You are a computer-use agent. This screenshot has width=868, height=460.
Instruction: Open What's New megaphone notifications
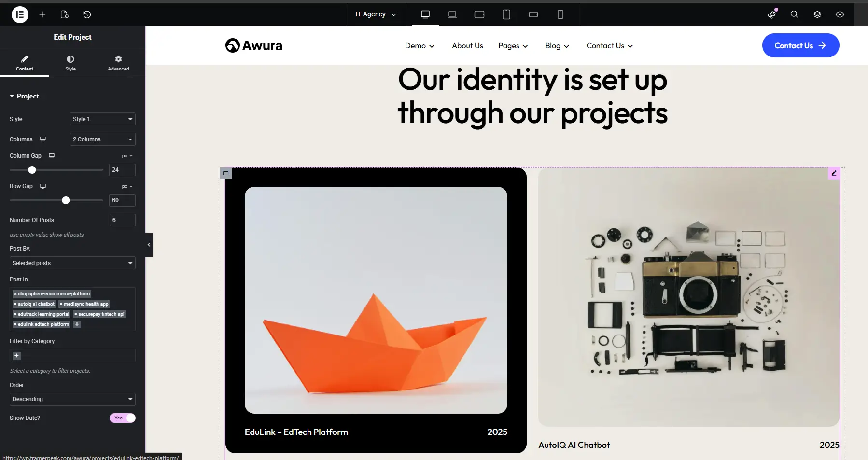tap(772, 14)
